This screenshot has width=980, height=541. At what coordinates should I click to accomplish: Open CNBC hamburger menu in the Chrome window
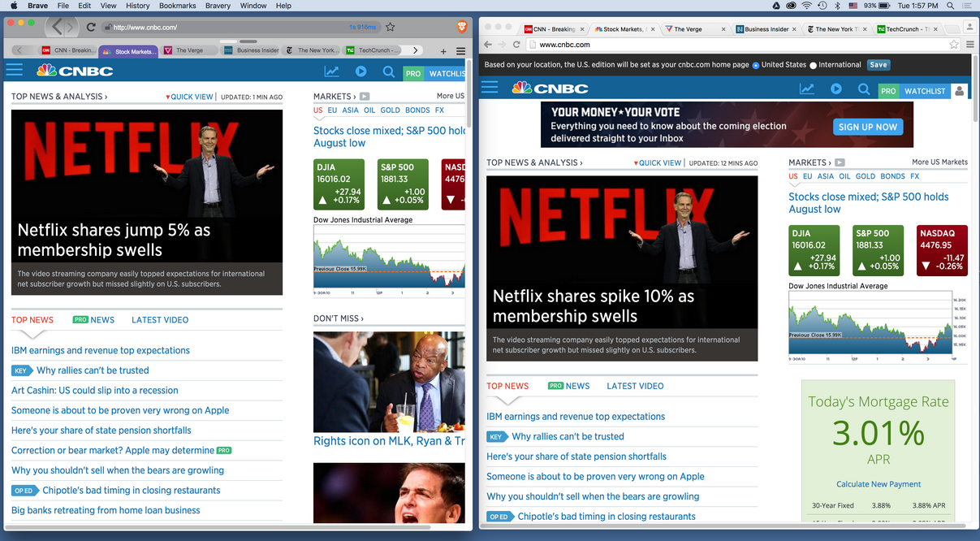click(489, 88)
